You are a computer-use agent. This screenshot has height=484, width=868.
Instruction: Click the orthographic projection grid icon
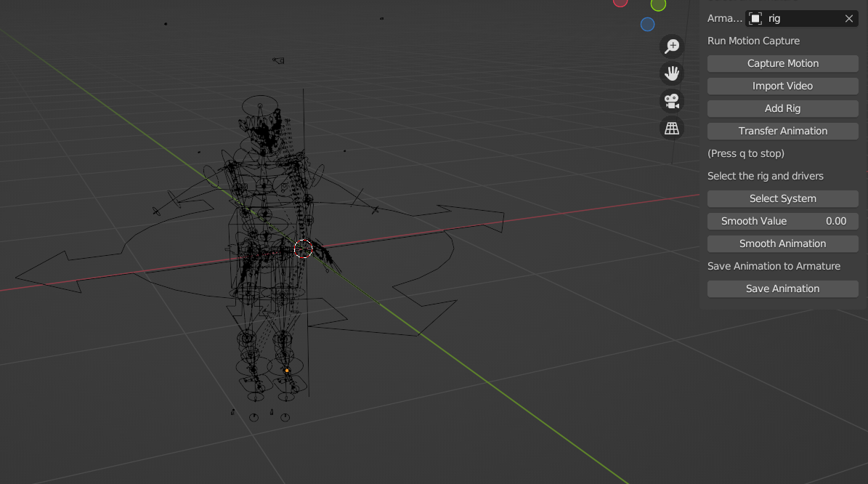[x=671, y=128]
